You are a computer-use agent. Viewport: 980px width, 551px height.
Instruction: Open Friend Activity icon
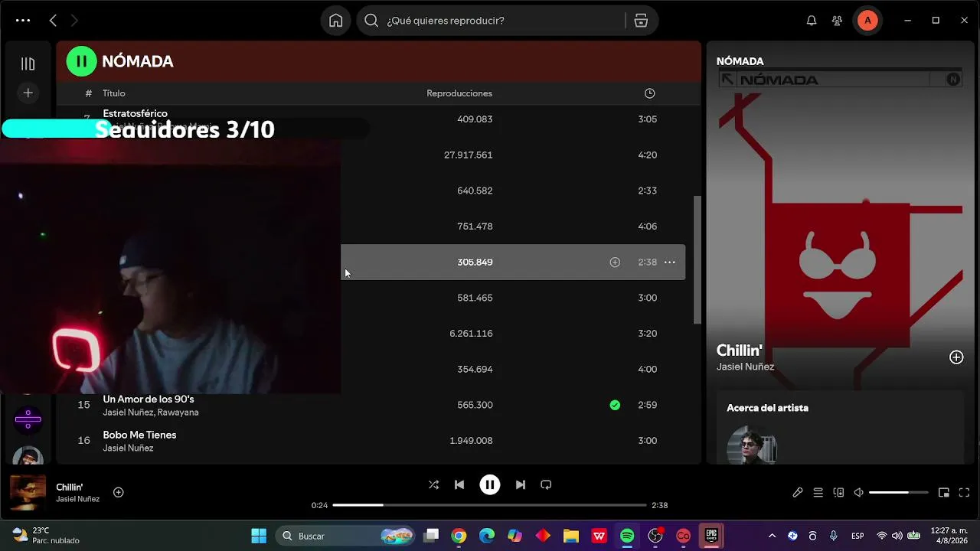[838, 21]
